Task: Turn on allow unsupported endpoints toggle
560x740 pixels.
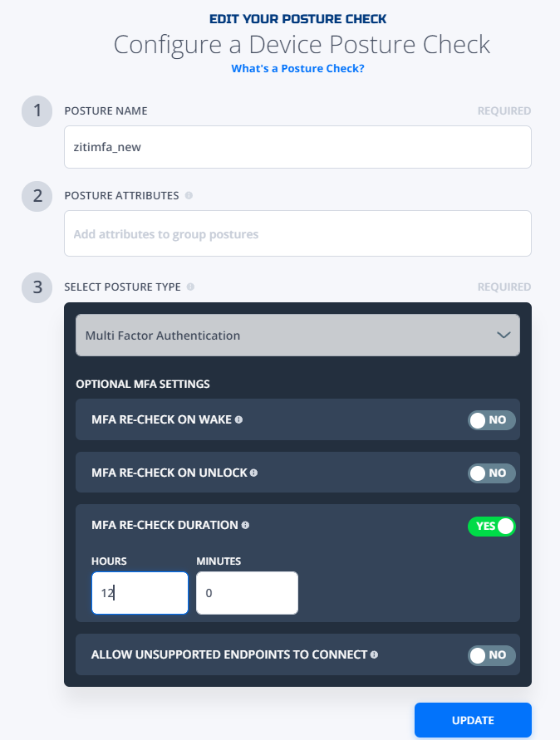Action: (x=492, y=655)
